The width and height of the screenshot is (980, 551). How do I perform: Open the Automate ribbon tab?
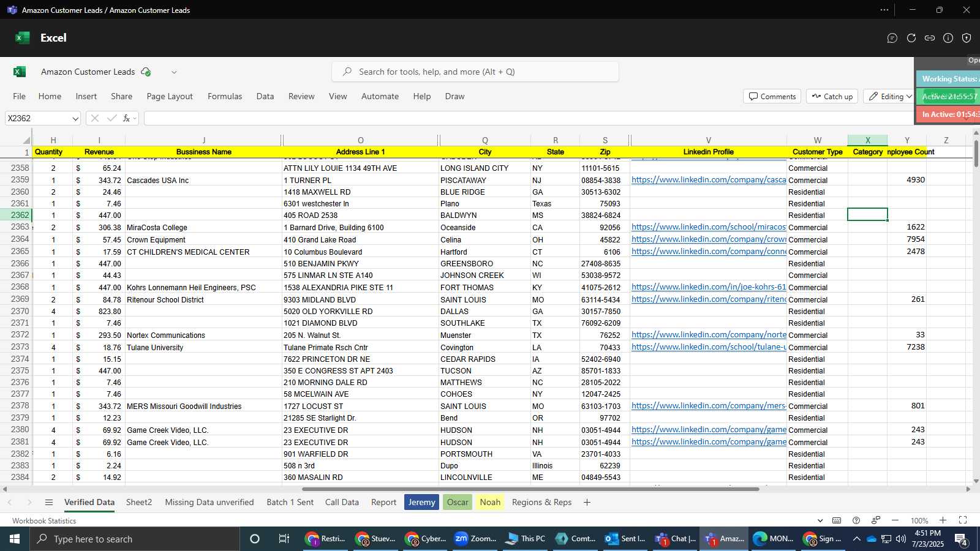(380, 96)
